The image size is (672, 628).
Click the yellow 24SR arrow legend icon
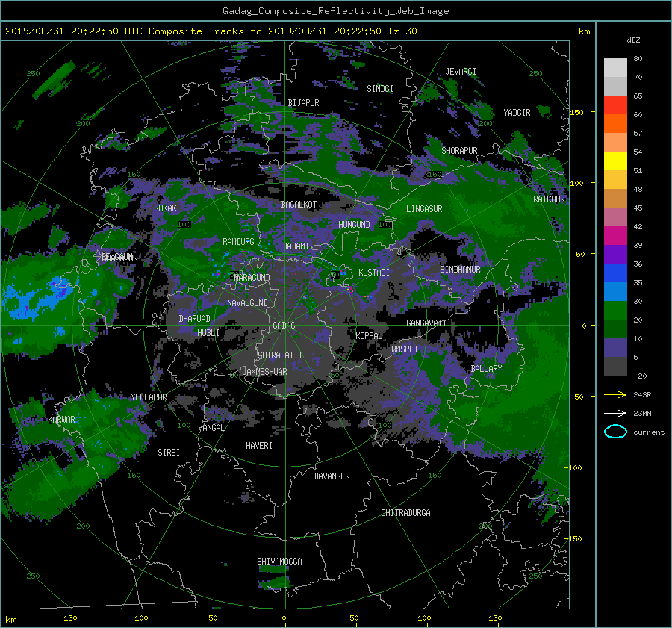click(615, 394)
